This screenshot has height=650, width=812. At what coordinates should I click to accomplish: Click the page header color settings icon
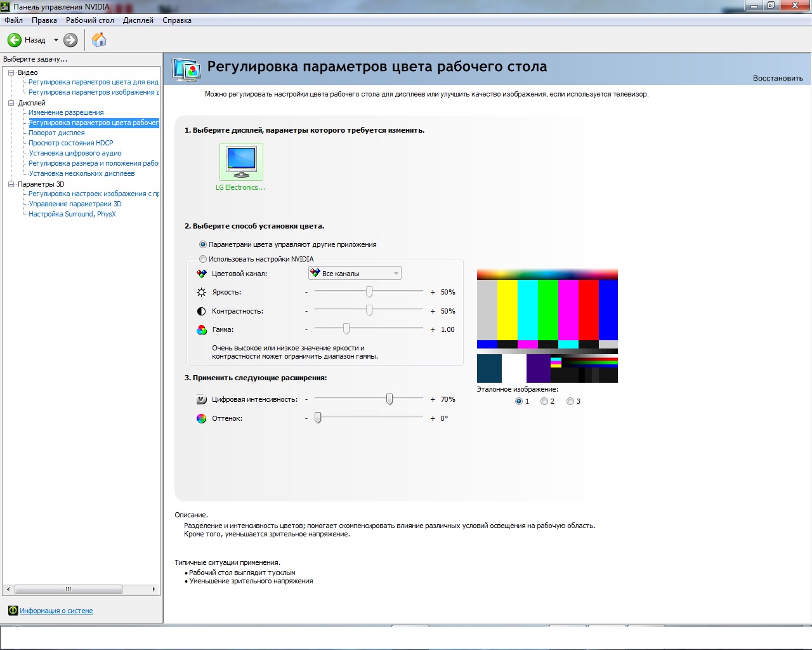click(x=187, y=69)
